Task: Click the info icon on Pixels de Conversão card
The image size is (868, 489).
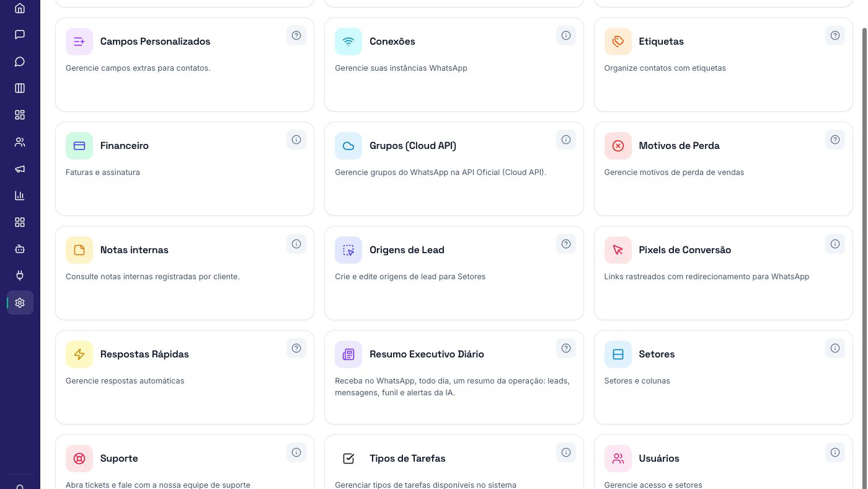Action: (835, 244)
